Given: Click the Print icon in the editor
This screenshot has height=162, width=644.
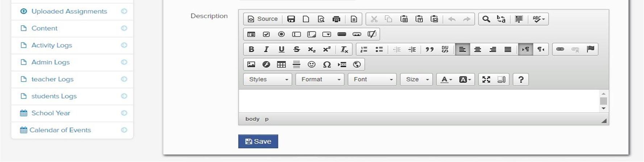Looking at the screenshot, I should (x=336, y=19).
